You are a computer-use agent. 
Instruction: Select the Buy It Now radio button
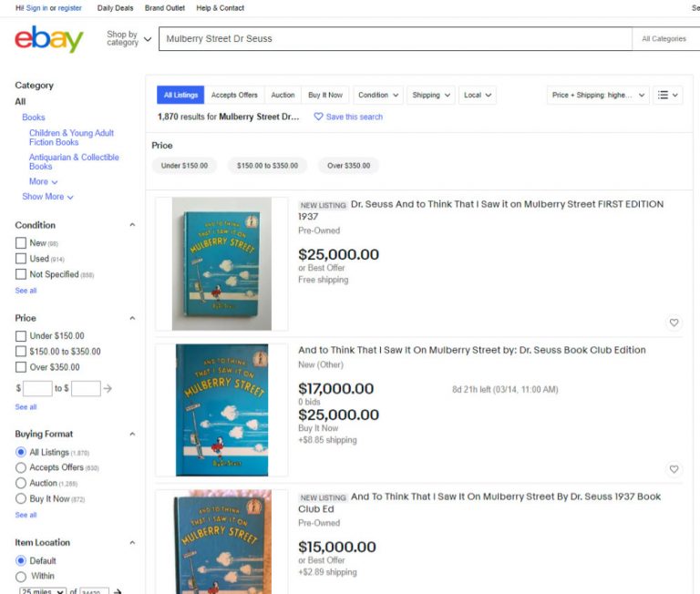point(21,498)
